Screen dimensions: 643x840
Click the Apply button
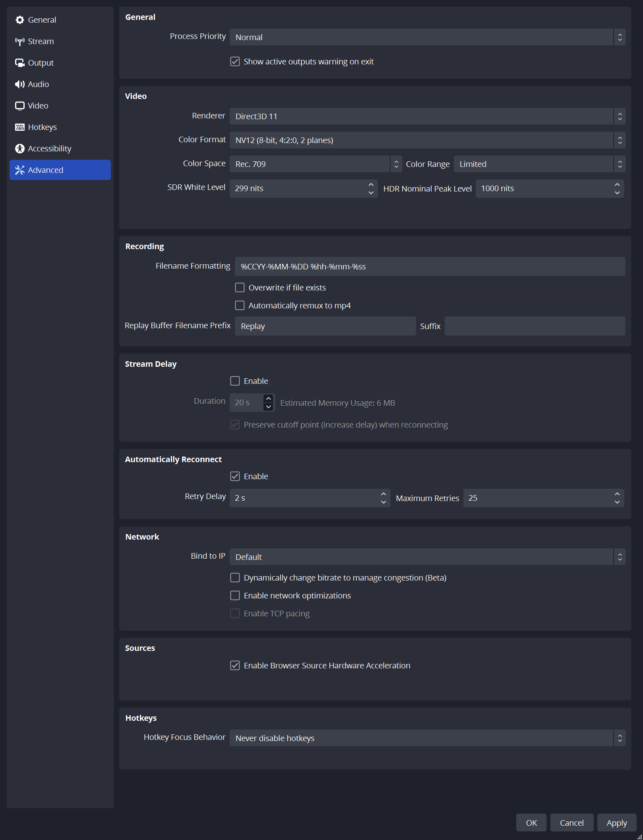616,823
